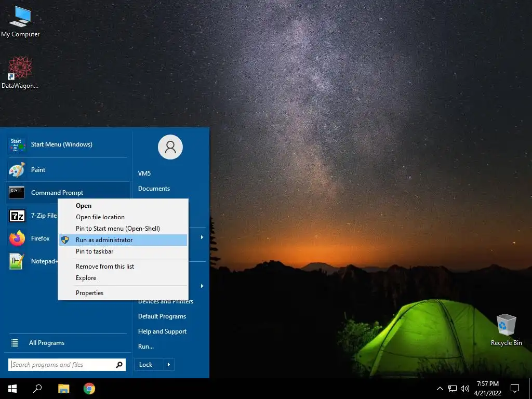Open the My Computer desktop icon
This screenshot has height=399, width=532.
pyautogui.click(x=20, y=21)
